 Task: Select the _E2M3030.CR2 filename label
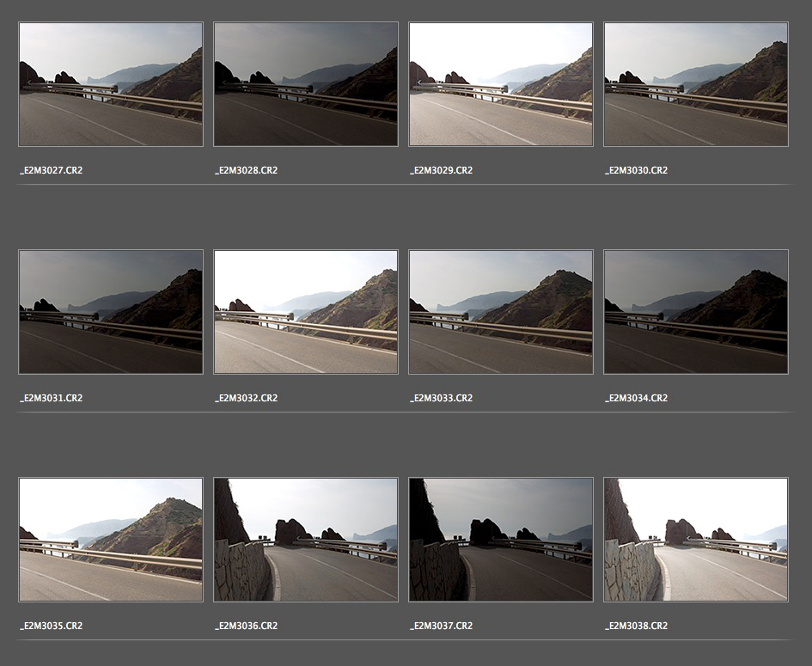click(637, 170)
